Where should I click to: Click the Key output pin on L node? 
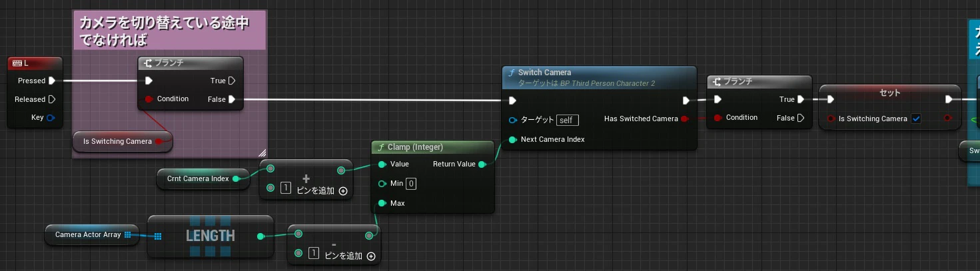[x=51, y=118]
